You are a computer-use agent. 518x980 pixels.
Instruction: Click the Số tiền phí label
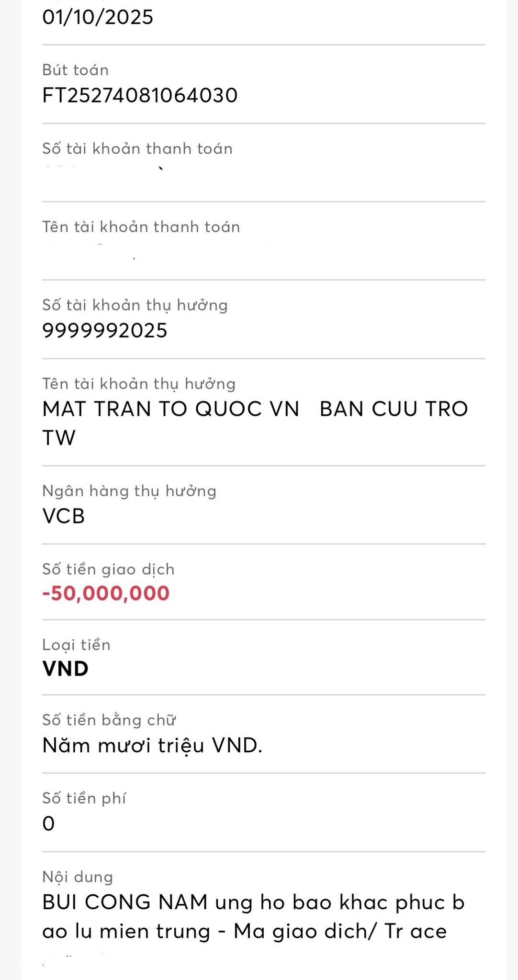click(84, 798)
